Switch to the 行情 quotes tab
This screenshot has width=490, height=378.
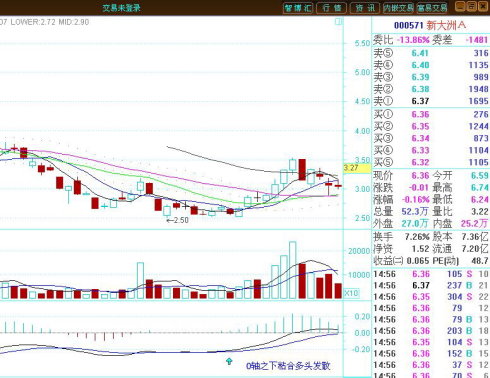(x=331, y=8)
